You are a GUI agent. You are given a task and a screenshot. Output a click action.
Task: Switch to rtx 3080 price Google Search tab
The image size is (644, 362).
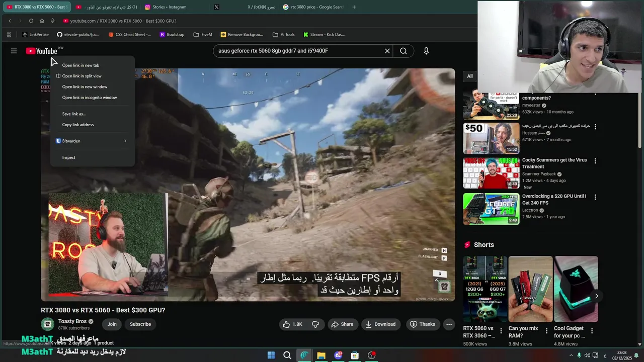click(x=313, y=7)
